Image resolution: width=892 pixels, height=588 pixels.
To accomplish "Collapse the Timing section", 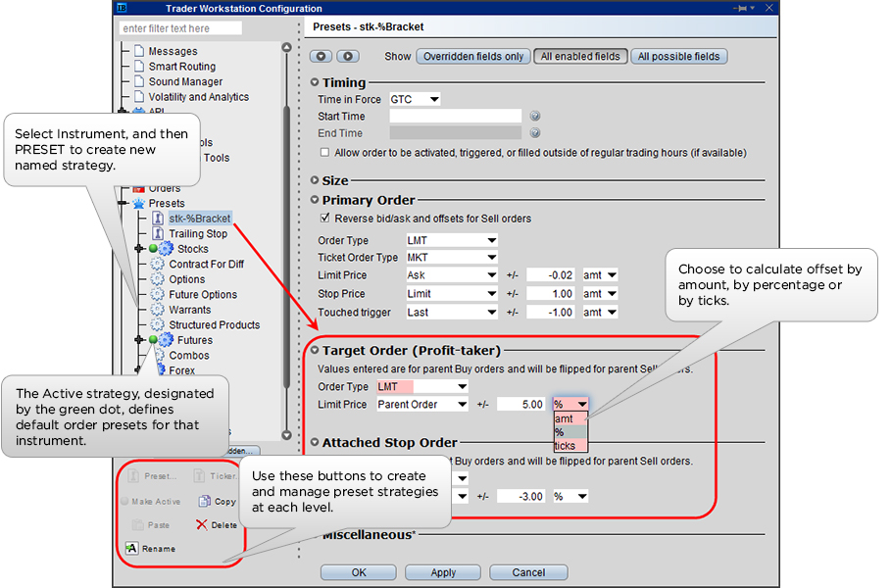I will coord(315,82).
